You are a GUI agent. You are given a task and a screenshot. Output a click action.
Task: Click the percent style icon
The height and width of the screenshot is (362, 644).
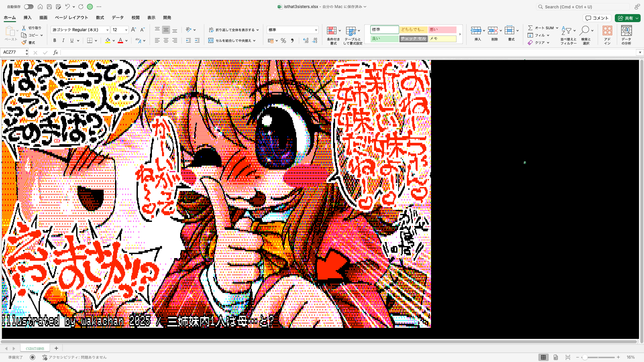pyautogui.click(x=283, y=41)
